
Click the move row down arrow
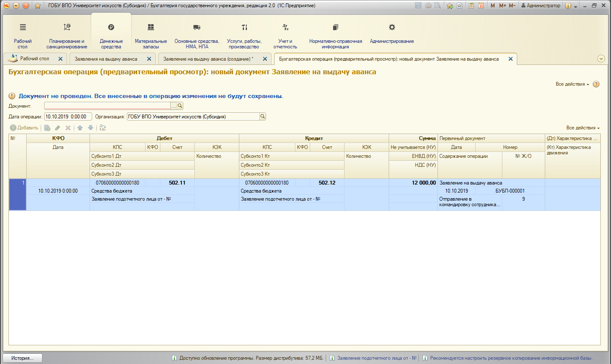[x=90, y=128]
